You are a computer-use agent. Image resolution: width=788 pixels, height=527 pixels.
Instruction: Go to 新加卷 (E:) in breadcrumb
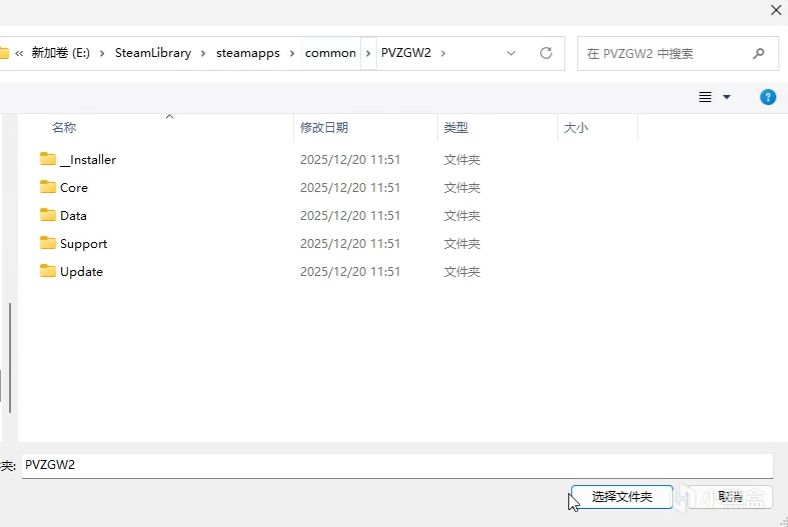61,53
